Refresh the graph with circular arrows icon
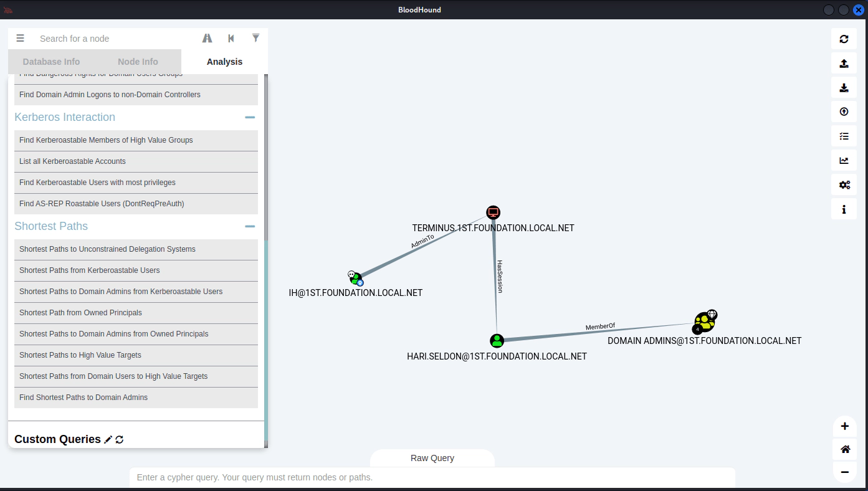This screenshot has height=491, width=868. [x=844, y=39]
